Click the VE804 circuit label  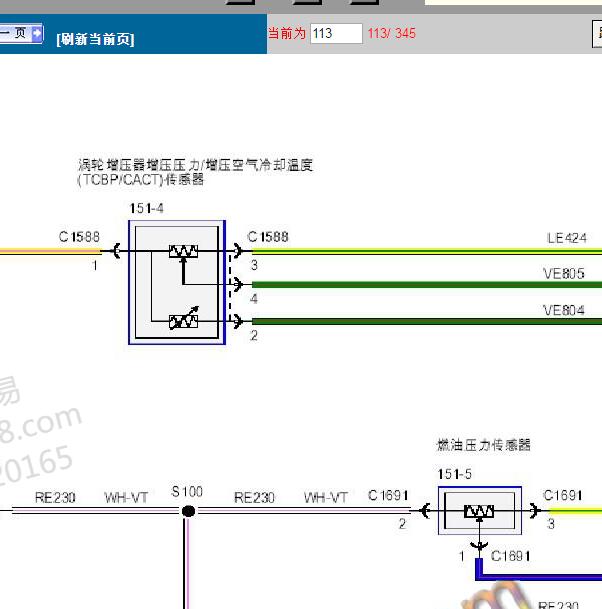pos(564,310)
